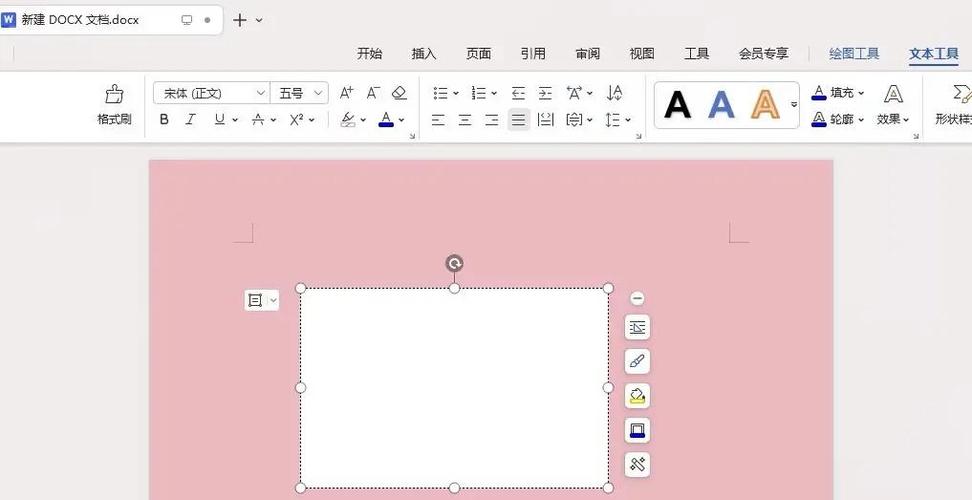The width and height of the screenshot is (972, 500).
Task: Switch to 绘图工具 tab
Action: pos(854,54)
